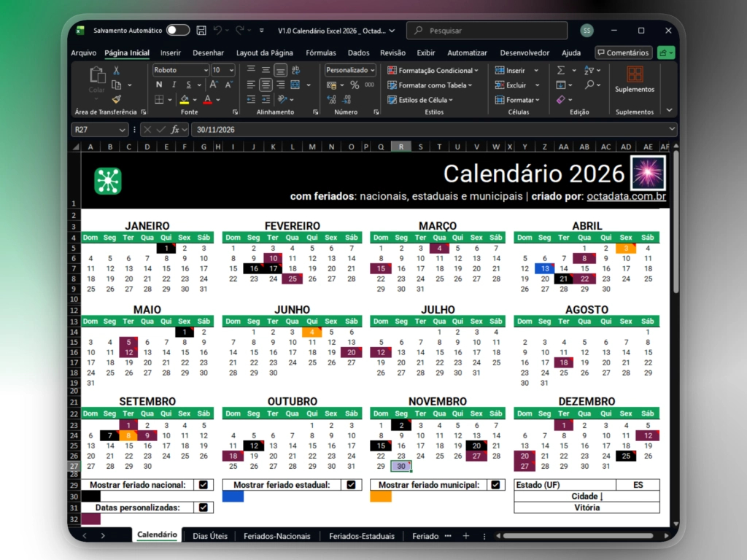Apply the percent number format icon

pyautogui.click(x=355, y=85)
